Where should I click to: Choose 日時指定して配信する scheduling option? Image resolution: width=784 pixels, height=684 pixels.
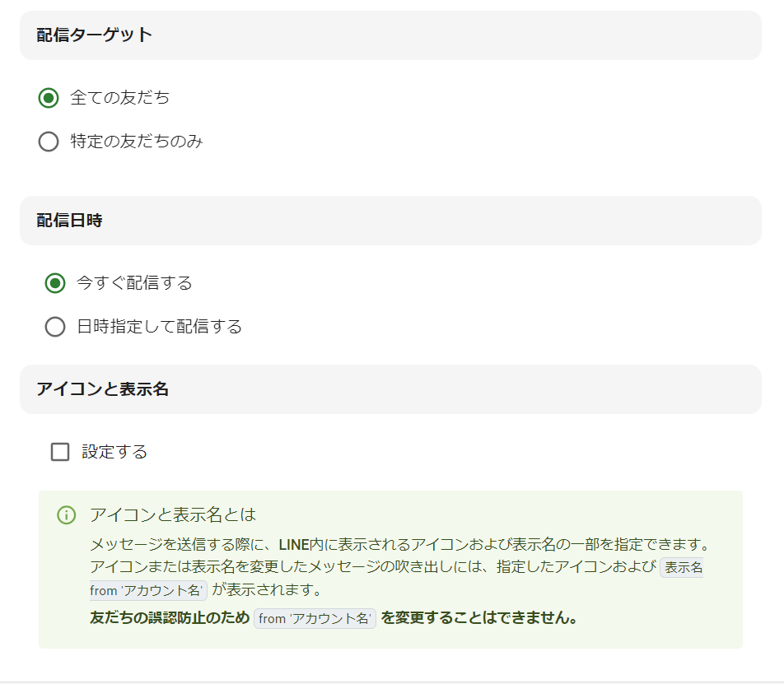point(55,327)
